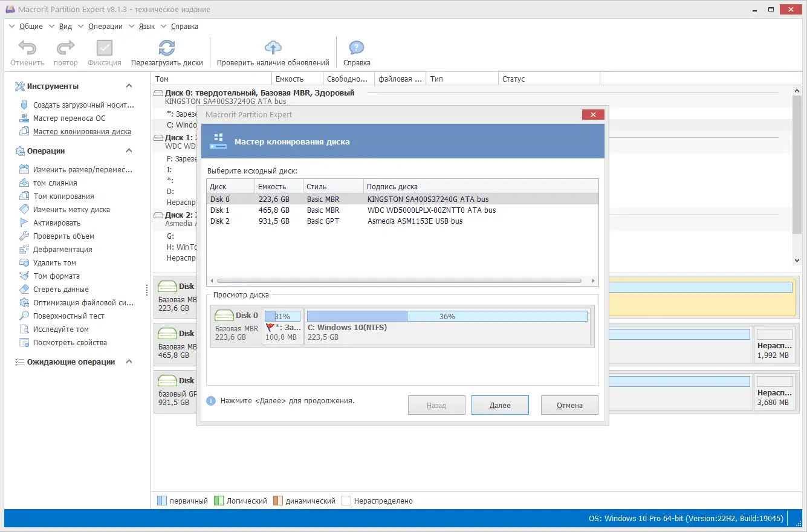Click main list scrollbar down arrow

click(797, 260)
